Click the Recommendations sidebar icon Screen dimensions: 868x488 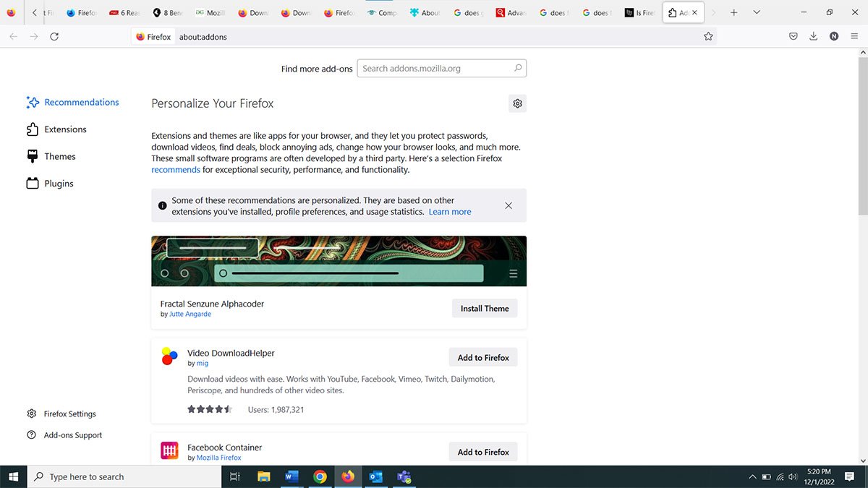click(x=33, y=102)
